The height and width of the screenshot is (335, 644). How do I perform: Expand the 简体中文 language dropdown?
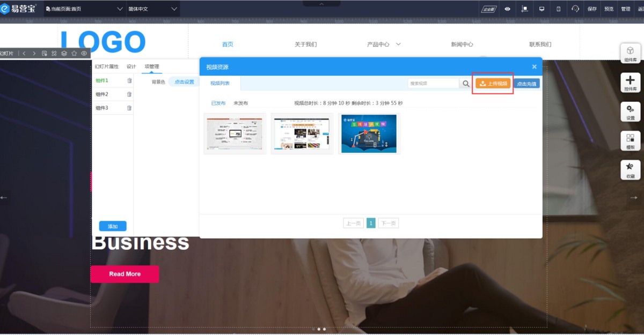[152, 9]
